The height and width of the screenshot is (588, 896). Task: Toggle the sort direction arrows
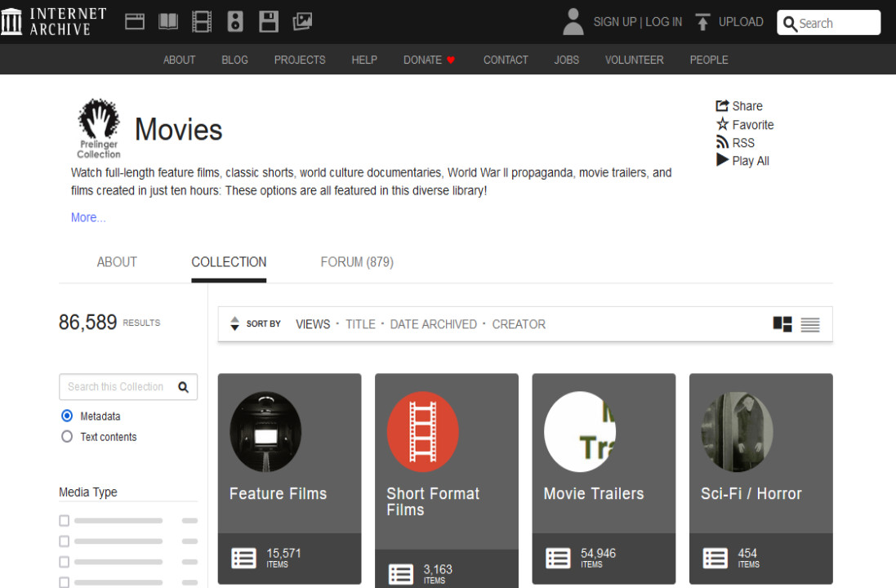[x=234, y=324]
